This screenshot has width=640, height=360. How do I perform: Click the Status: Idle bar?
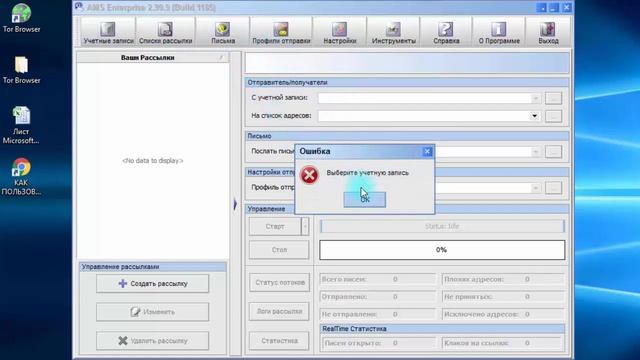[x=442, y=226]
